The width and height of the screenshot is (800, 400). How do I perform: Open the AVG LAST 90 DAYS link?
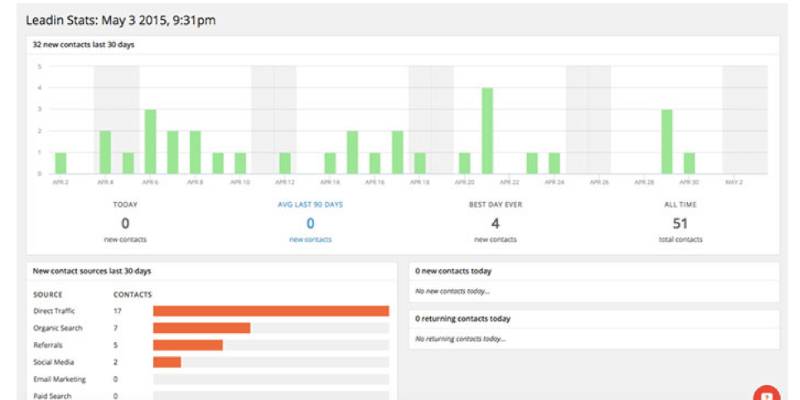click(x=310, y=205)
